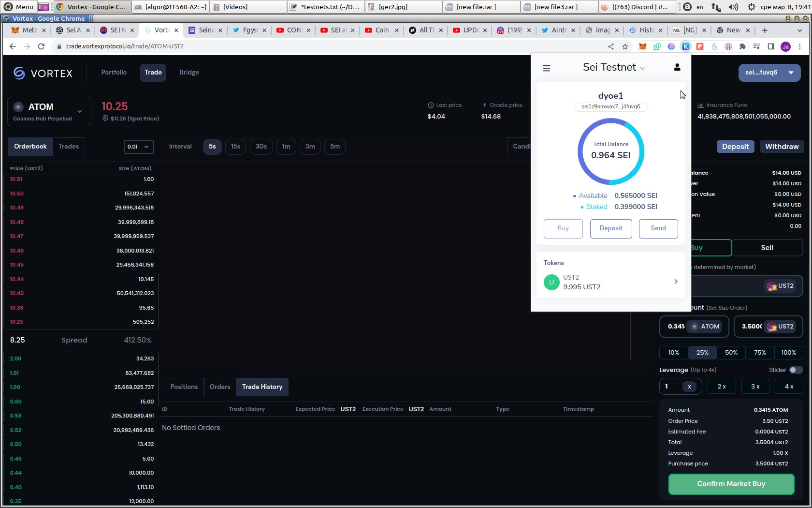Viewport: 812px width, 508px height.
Task: Click the Vortex logo
Action: point(43,73)
